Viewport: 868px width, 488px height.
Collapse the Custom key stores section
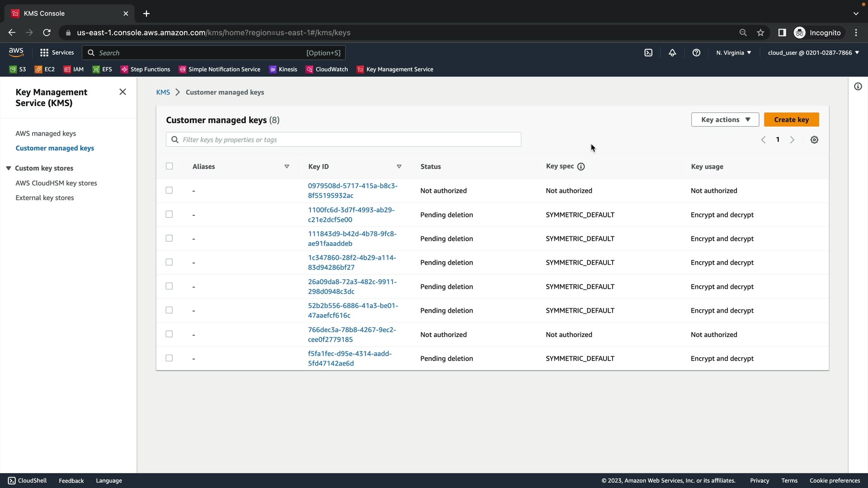(x=9, y=168)
